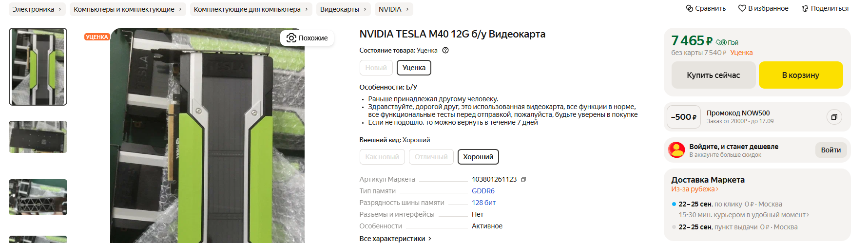Screen dimensions: 868x243
Task: Open similar items camera icon
Action: coord(291,38)
